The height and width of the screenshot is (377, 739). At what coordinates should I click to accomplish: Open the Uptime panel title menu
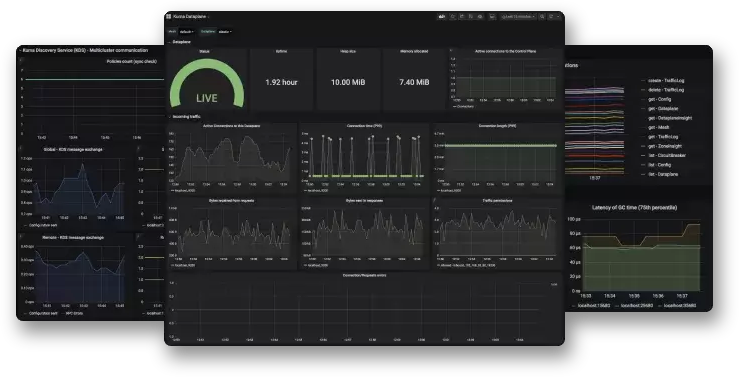[x=281, y=51]
